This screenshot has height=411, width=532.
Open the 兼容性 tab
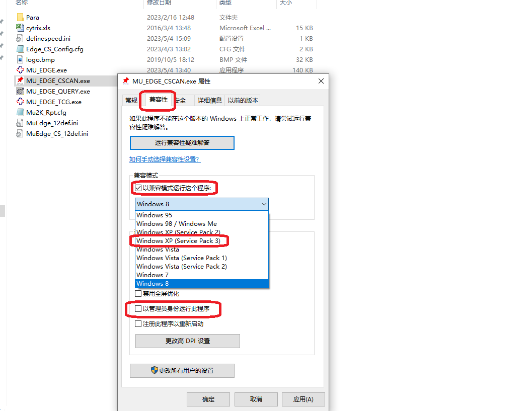tap(158, 100)
